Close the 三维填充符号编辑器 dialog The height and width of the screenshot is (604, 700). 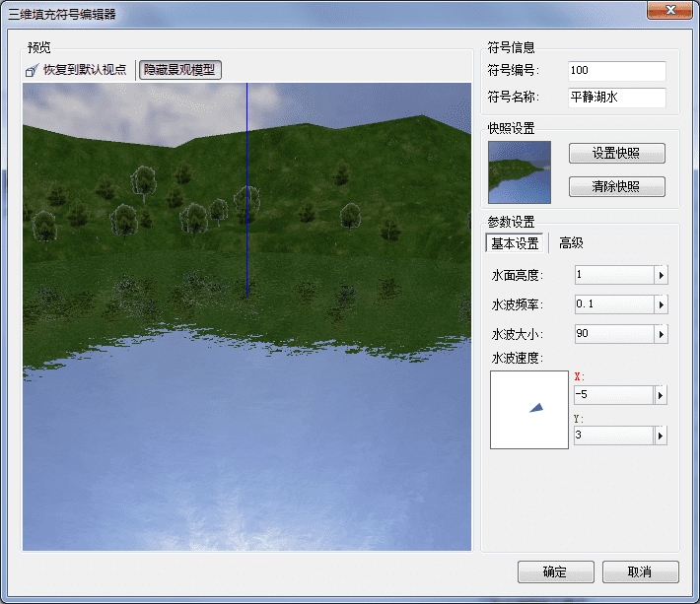click(x=669, y=10)
